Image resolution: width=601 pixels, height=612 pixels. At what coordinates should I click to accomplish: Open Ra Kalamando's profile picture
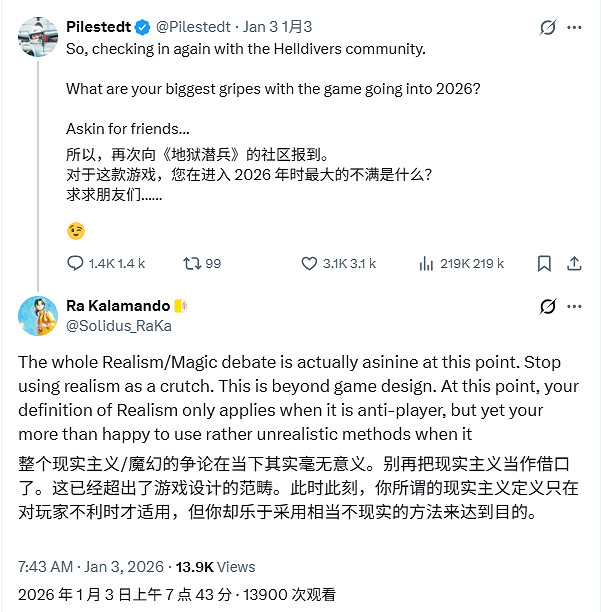click(x=38, y=315)
